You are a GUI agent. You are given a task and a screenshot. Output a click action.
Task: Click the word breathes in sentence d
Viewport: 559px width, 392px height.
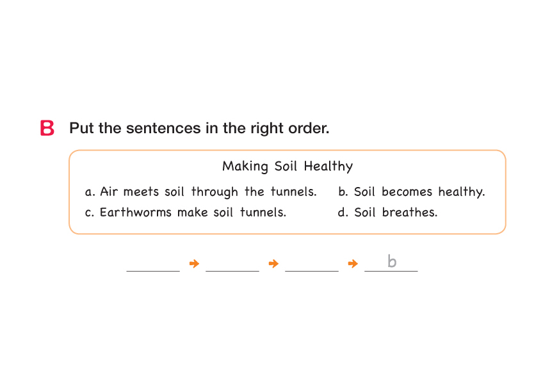410,212
